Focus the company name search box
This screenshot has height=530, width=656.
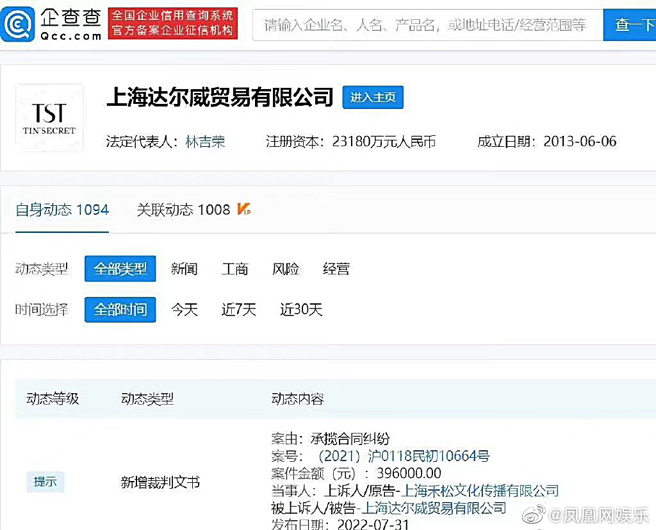pyautogui.click(x=428, y=26)
